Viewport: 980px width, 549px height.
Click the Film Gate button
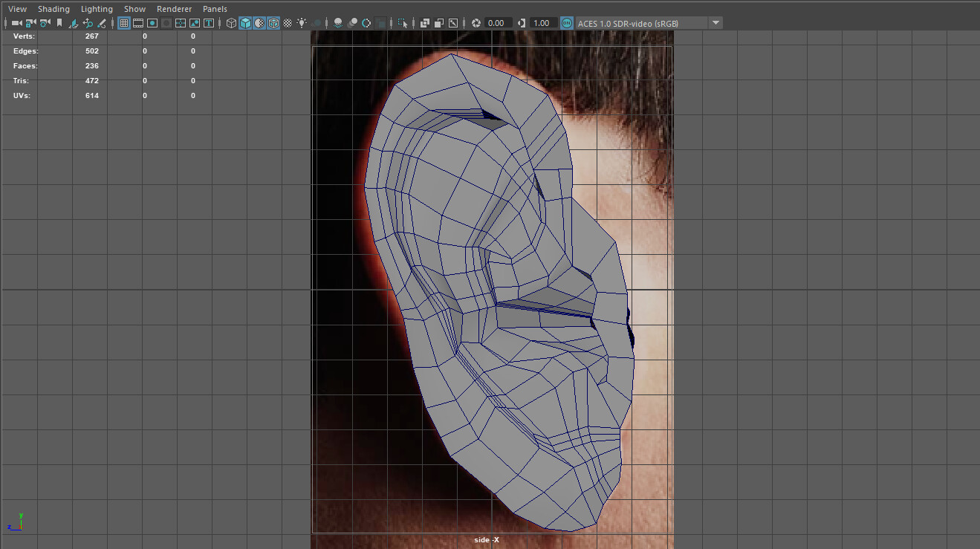click(138, 23)
